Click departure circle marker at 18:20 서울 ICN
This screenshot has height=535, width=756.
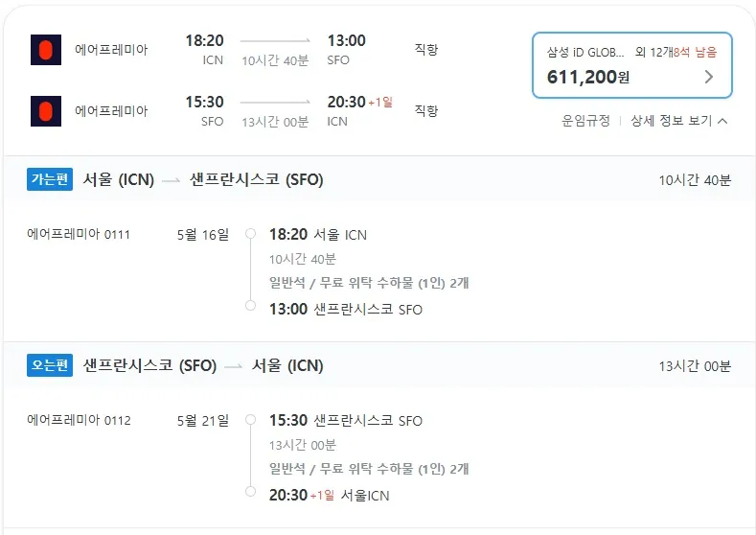pos(250,234)
